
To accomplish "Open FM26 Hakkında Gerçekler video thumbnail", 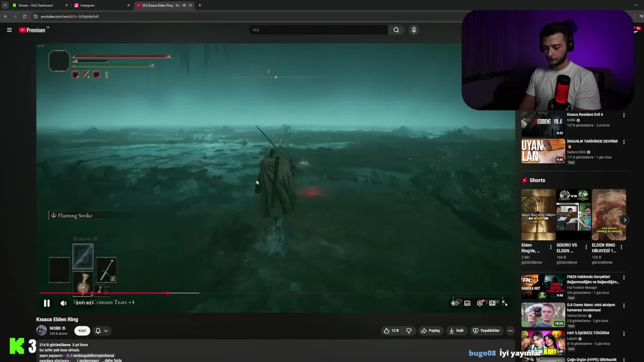I will point(543,287).
